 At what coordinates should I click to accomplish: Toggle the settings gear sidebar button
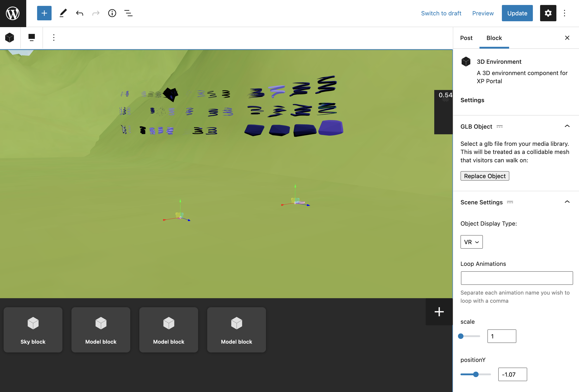(548, 13)
